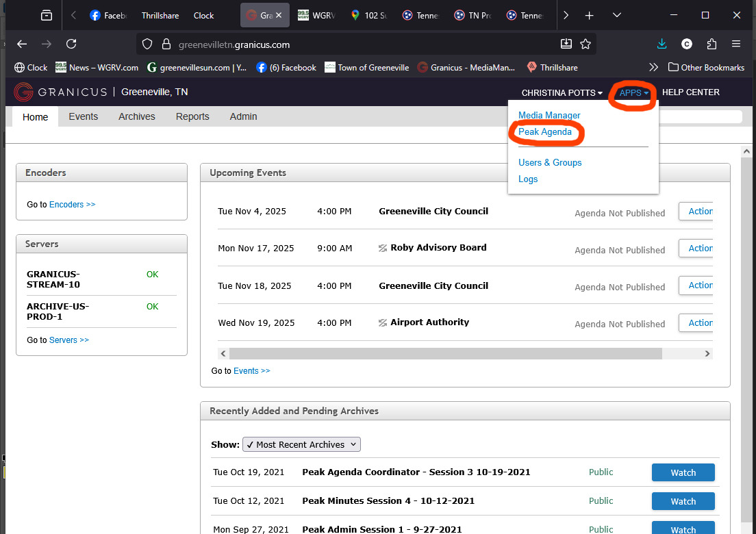Click the Grammarly extension icon
The height and width of the screenshot is (534, 756).
point(686,43)
